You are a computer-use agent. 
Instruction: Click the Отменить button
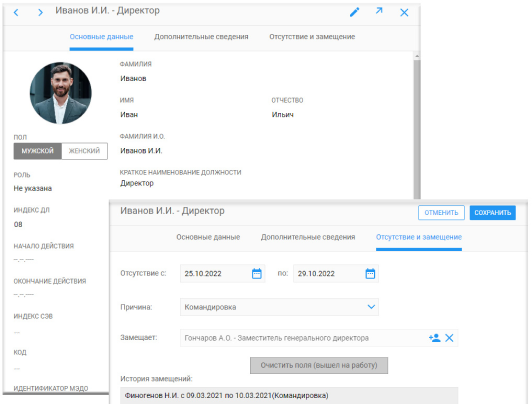click(x=441, y=213)
